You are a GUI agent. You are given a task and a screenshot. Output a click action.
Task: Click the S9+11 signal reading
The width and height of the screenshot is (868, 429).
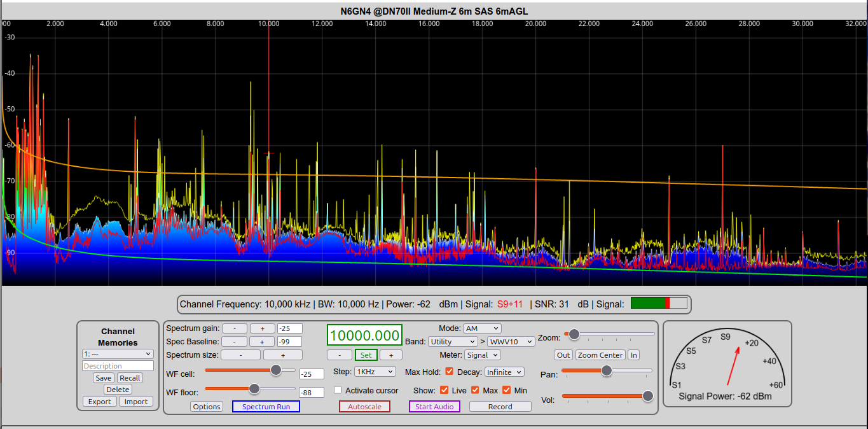click(510, 304)
